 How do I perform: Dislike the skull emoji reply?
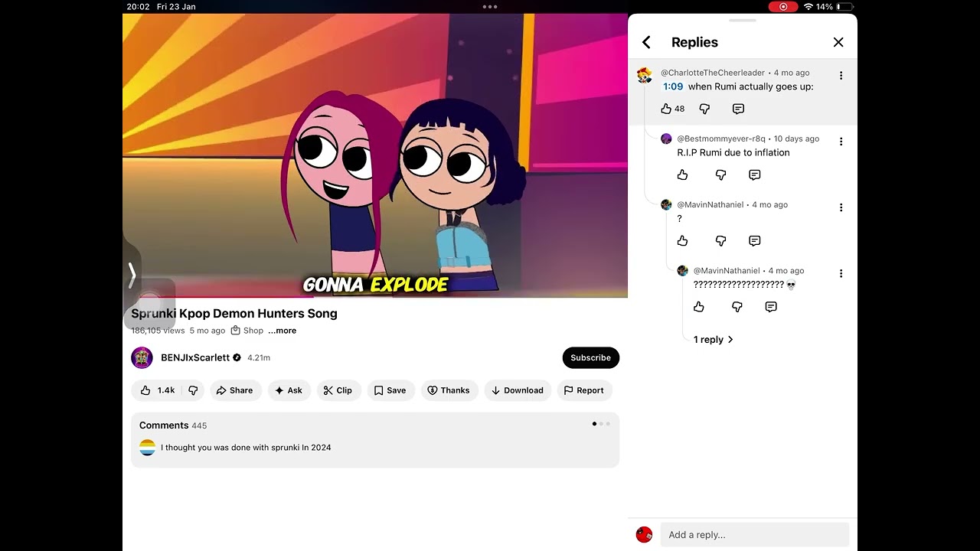click(x=737, y=307)
